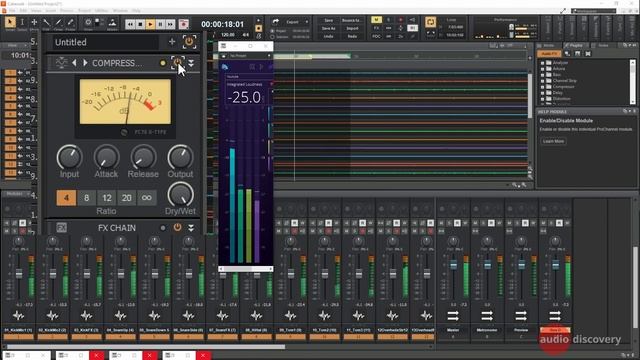Toggle the ProChannel global power button

(x=189, y=41)
